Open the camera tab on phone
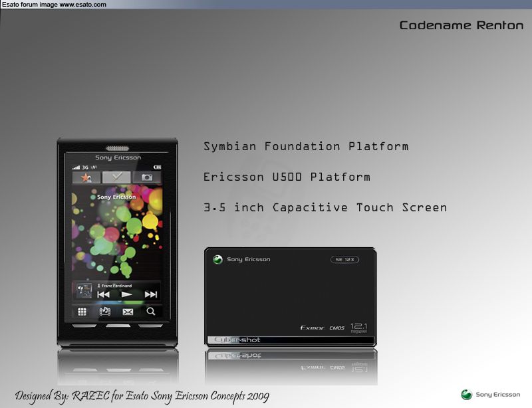 click(x=146, y=177)
